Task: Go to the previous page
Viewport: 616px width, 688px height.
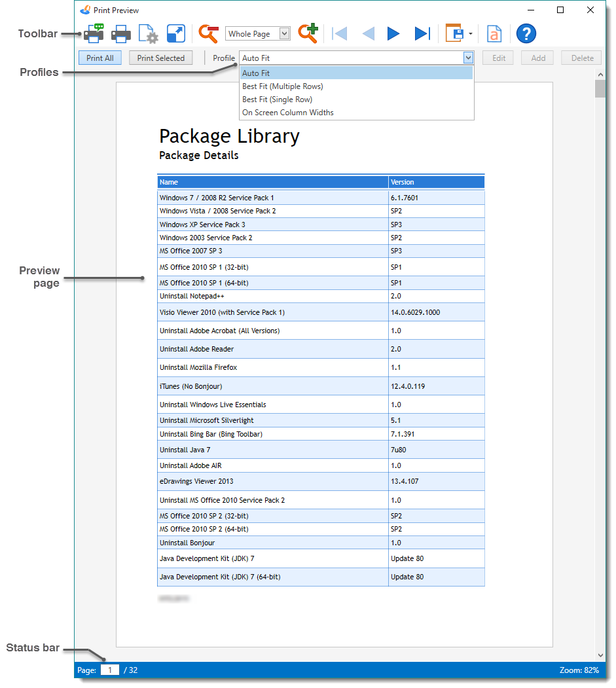Action: click(368, 34)
